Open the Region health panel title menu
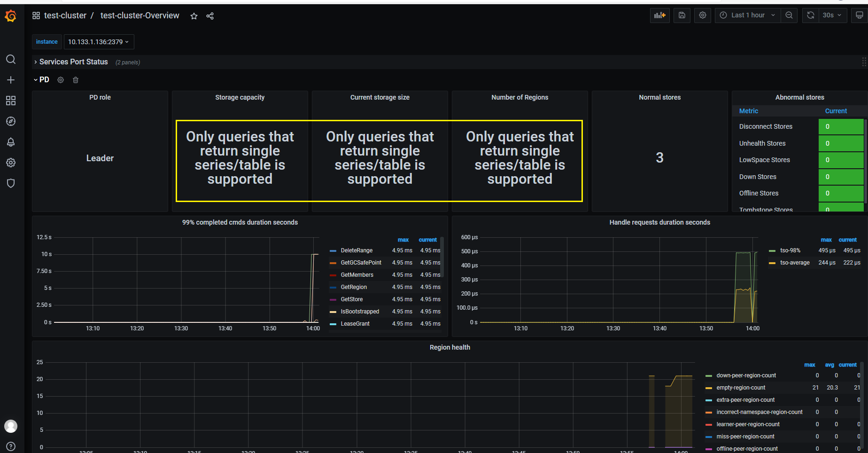Viewport: 868px width, 453px height. click(449, 347)
